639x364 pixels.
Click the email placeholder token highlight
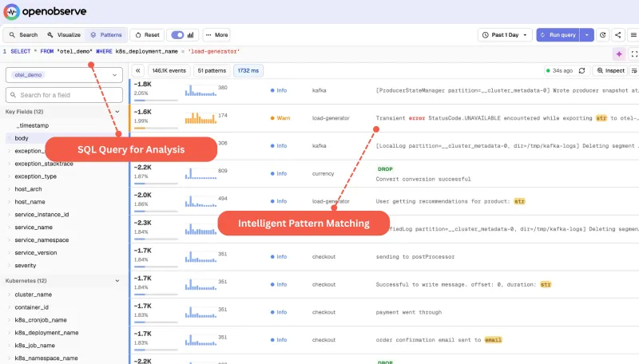coord(493,340)
